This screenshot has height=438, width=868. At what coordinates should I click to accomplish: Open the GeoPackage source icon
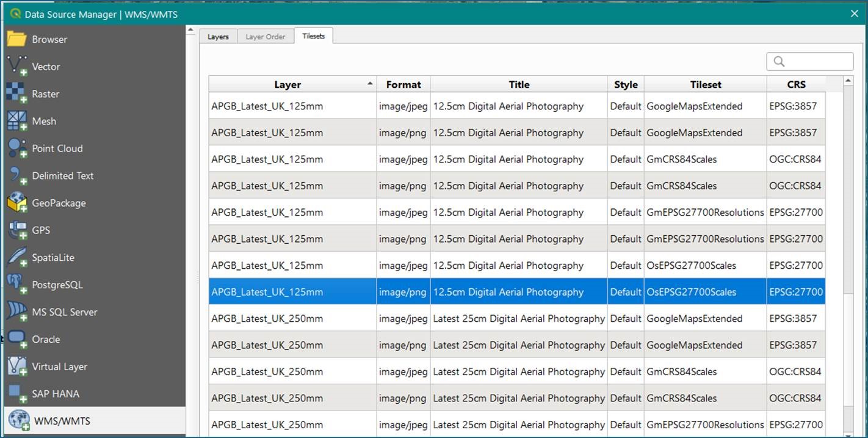(17, 203)
